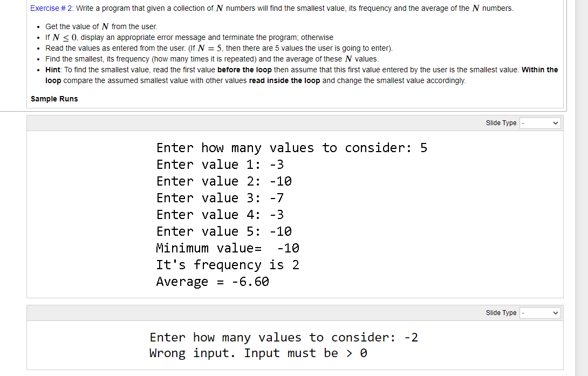Click the 'It's frequency is 2' output line
588x376 pixels.
(x=228, y=264)
